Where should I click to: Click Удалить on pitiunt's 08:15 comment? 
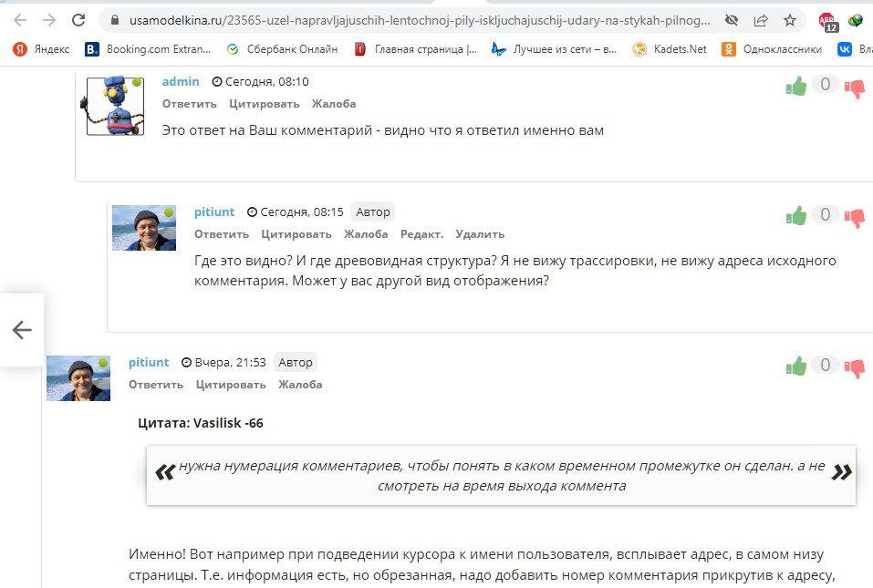[480, 234]
